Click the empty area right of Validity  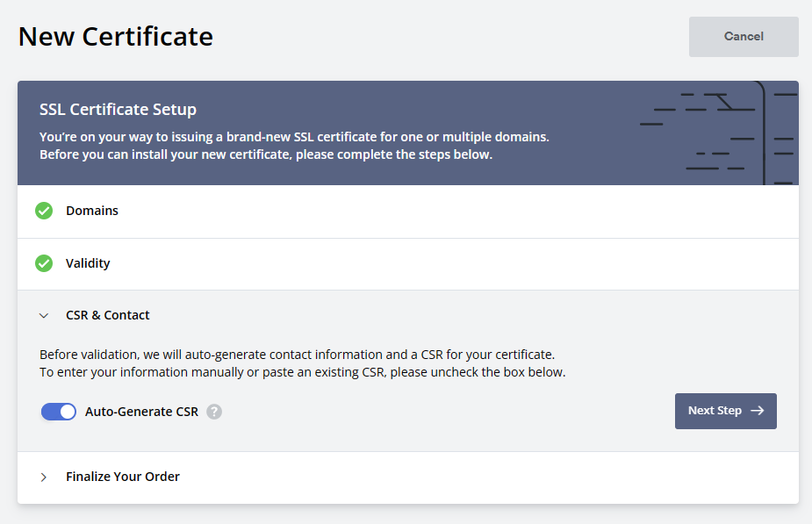[450, 264]
